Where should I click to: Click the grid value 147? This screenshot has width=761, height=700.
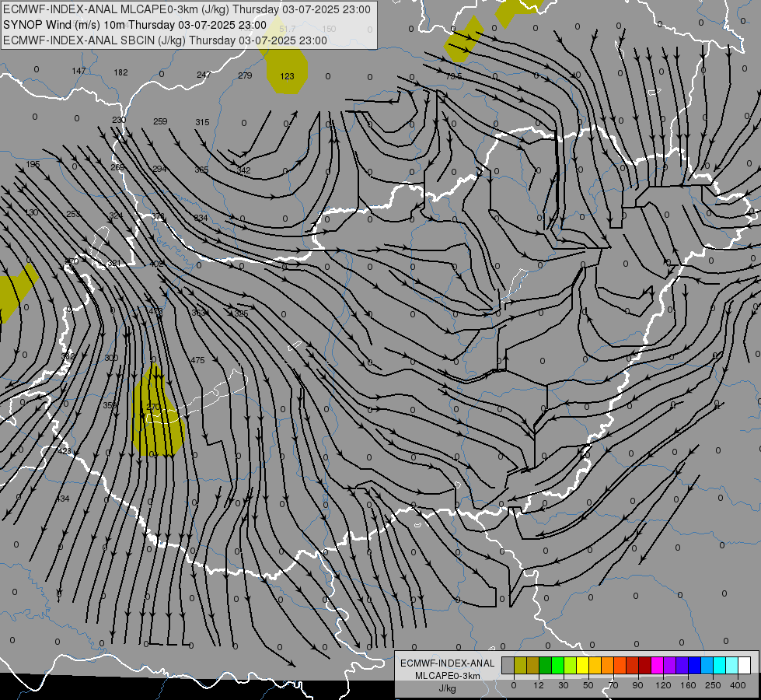(79, 71)
